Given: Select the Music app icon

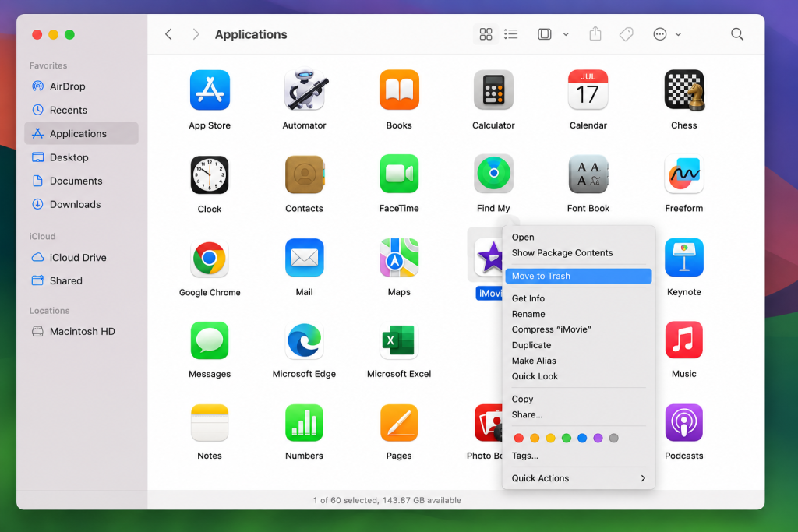Looking at the screenshot, I should coord(684,340).
